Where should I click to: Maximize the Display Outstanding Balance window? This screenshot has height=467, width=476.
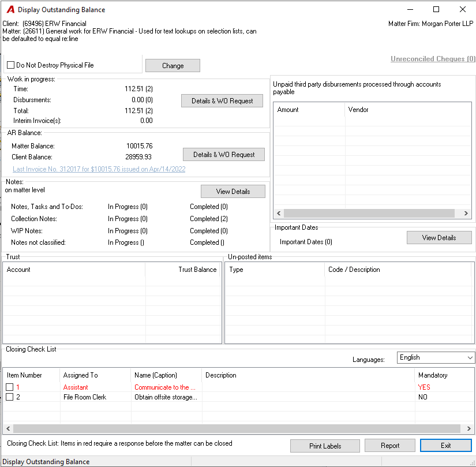pos(436,9)
